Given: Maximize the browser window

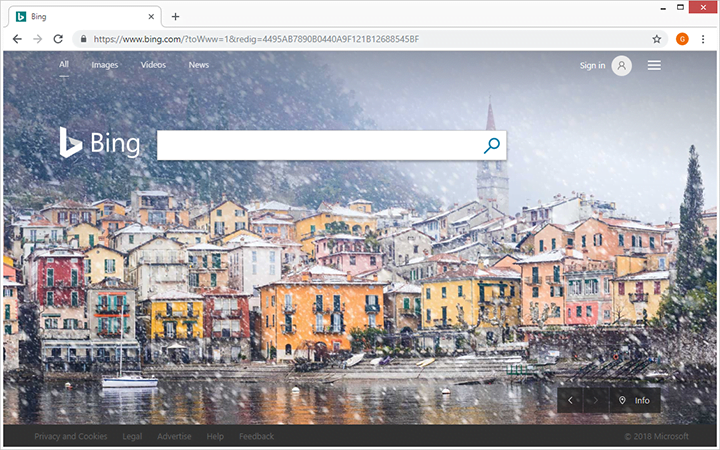Looking at the screenshot, I should pyautogui.click(x=681, y=7).
